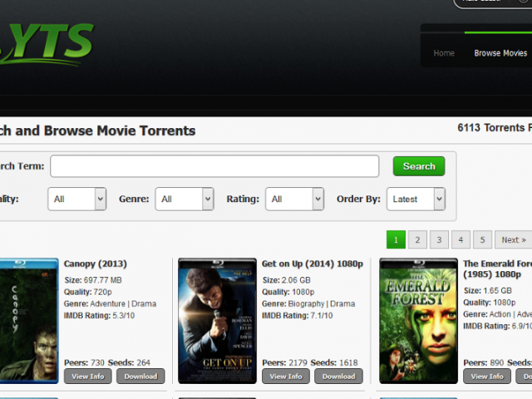Click View Info for The Emerald Forest

point(487,377)
